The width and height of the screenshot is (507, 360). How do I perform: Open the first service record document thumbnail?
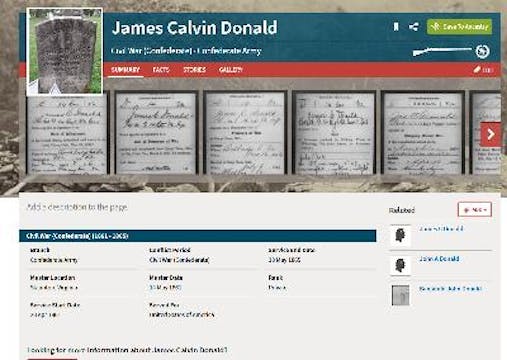tap(67, 133)
